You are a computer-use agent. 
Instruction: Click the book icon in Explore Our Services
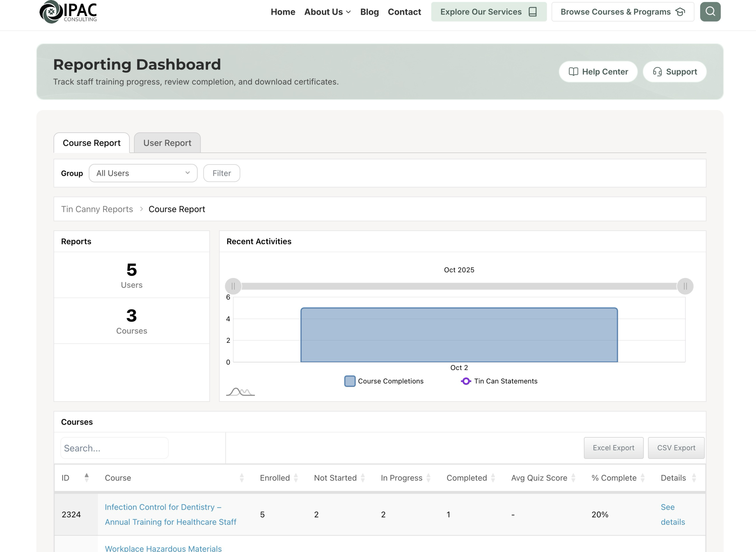533,12
